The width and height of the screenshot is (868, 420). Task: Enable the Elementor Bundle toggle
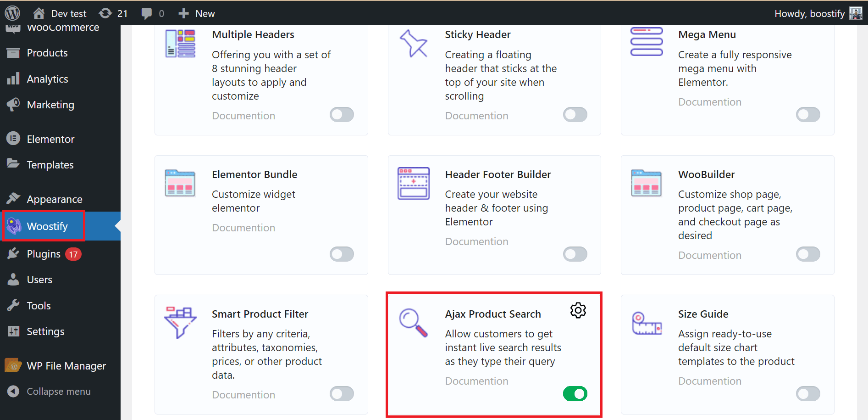click(x=342, y=254)
